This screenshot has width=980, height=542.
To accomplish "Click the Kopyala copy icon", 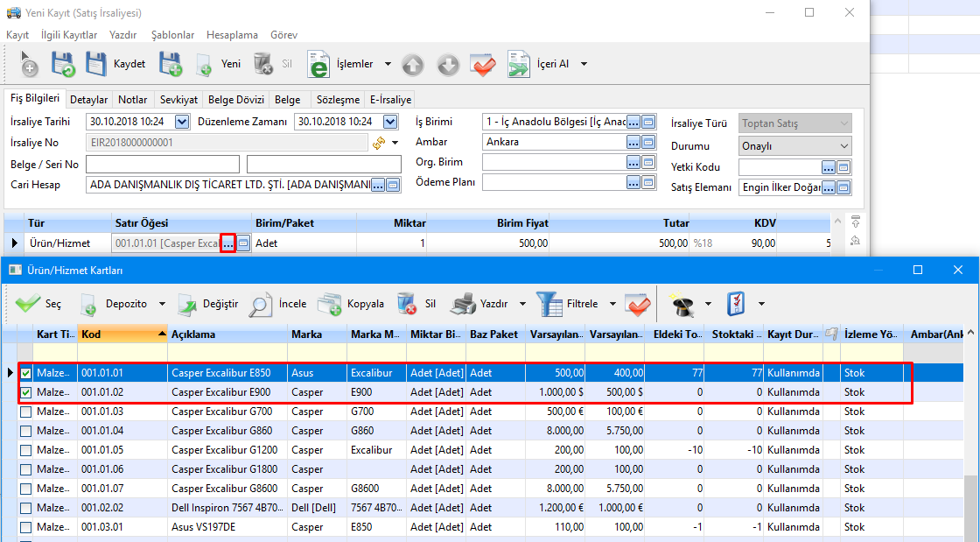I will 330,304.
